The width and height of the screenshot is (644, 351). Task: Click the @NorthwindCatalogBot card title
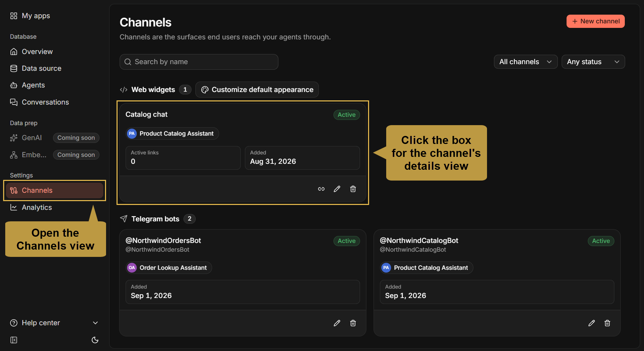click(x=419, y=241)
